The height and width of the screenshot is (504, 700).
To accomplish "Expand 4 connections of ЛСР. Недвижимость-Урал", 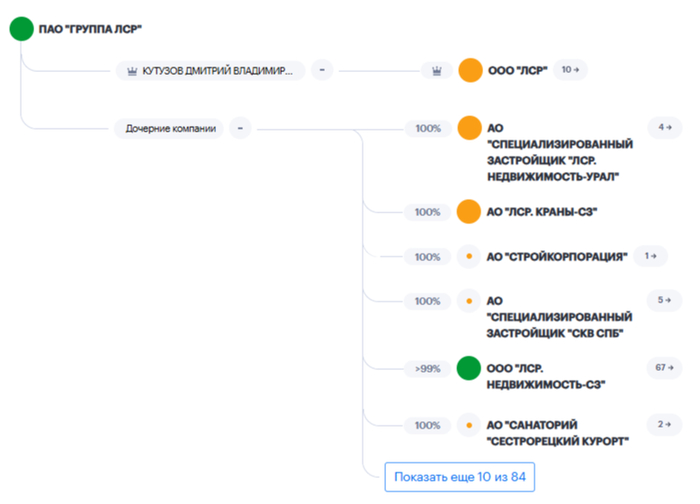I will point(660,127).
